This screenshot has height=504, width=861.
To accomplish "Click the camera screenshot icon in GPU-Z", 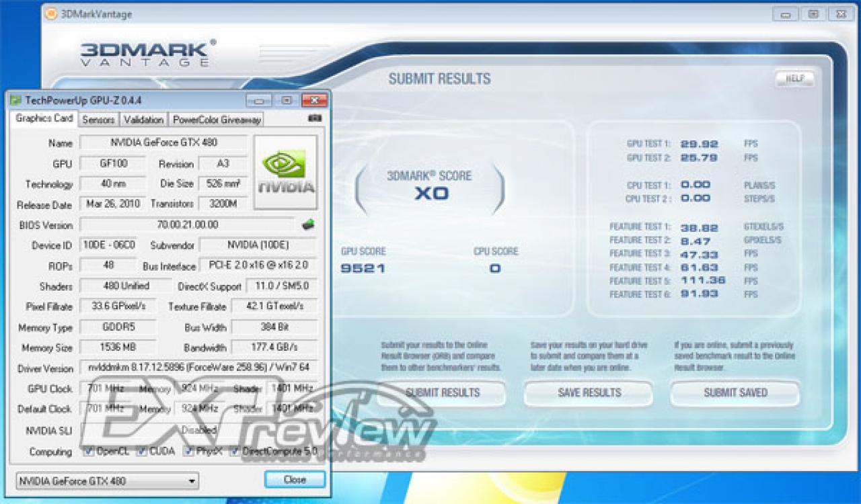I will [x=314, y=118].
